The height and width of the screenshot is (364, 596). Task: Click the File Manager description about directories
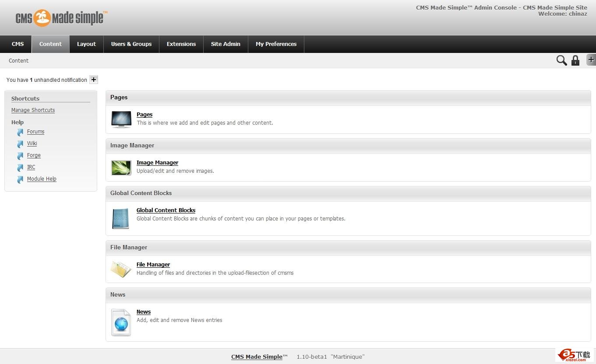coord(215,273)
